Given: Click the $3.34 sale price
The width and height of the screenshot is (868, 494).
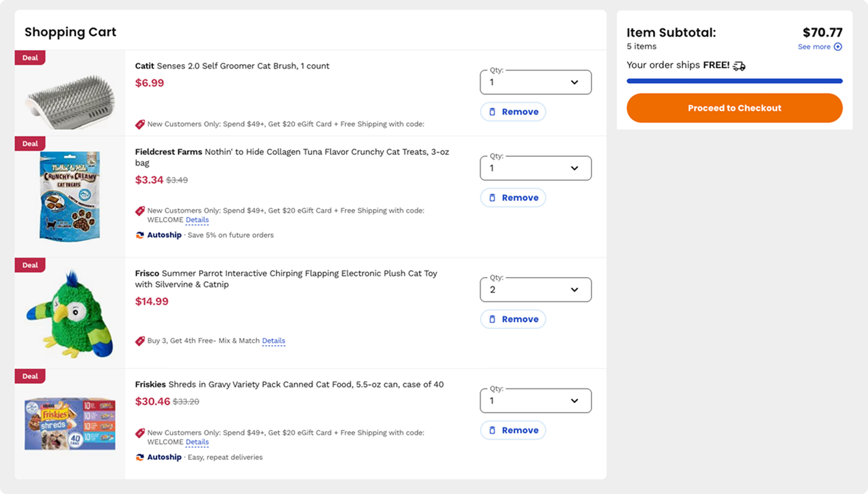Looking at the screenshot, I should click(x=150, y=180).
